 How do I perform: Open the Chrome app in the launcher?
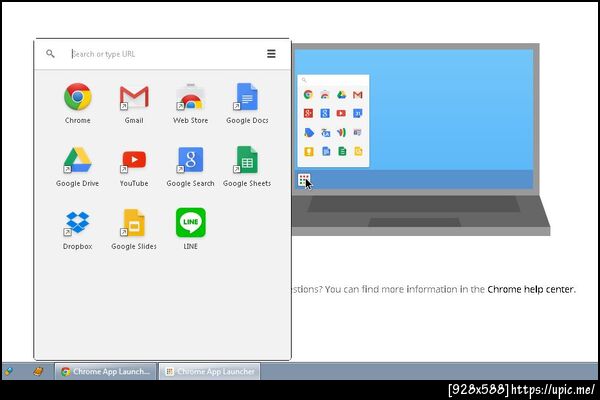tap(78, 97)
